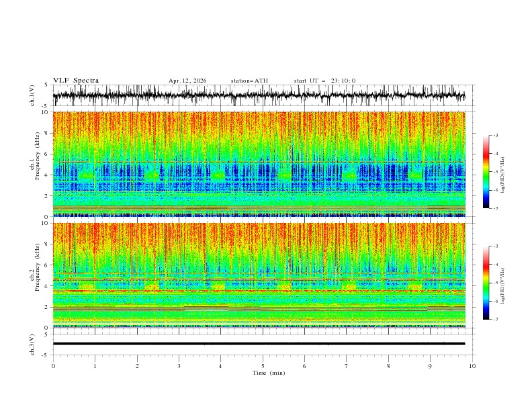This screenshot has width=532, height=411.
Task: Click the ch.2 spectrogram '8' kHz tick label
Action: pyautogui.click(x=46, y=244)
